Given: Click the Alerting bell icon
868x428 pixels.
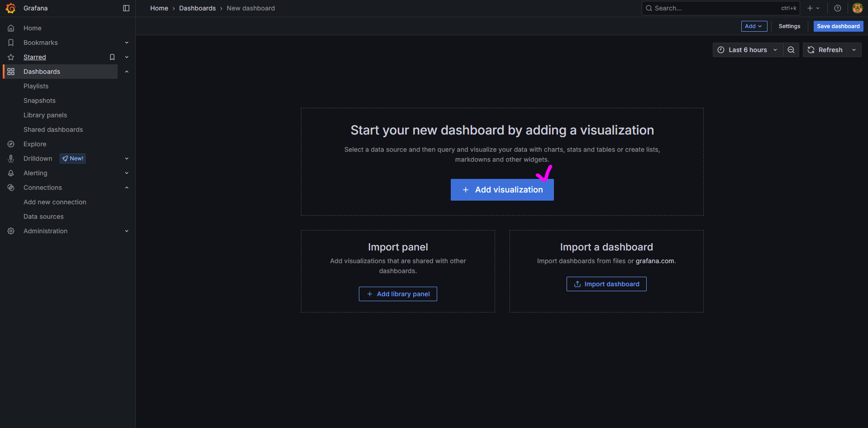Looking at the screenshot, I should coord(11,173).
